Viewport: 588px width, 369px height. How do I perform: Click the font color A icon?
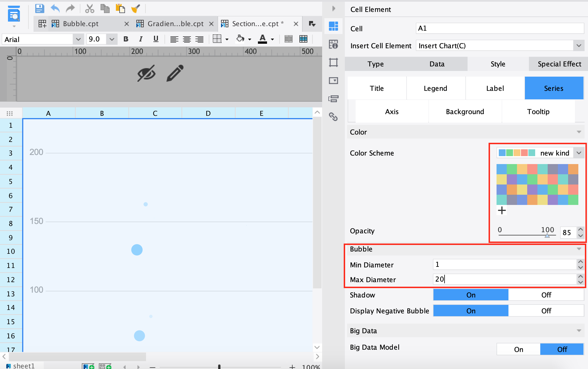click(x=262, y=39)
